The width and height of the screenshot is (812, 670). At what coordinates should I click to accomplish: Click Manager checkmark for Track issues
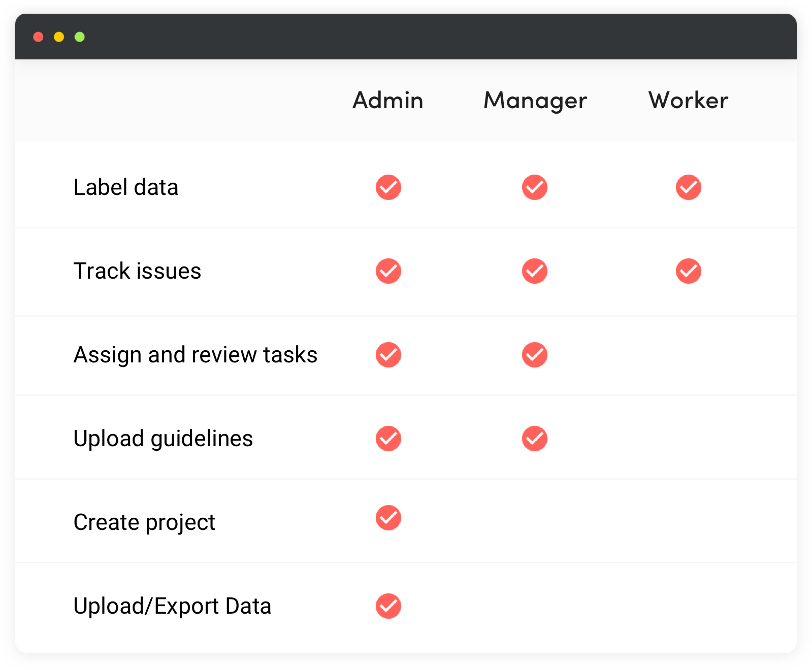(x=535, y=271)
